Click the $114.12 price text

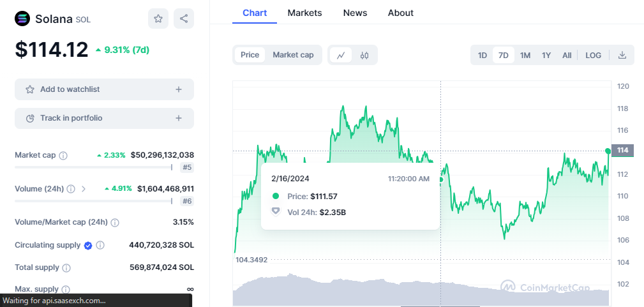coord(52,49)
